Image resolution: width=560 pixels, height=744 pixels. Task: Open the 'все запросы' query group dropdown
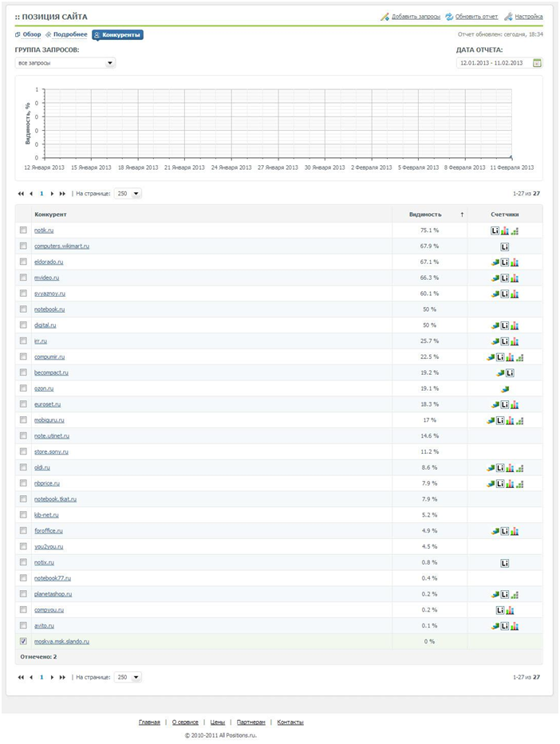point(65,63)
